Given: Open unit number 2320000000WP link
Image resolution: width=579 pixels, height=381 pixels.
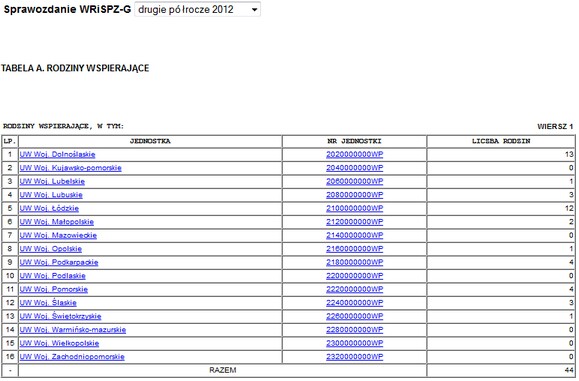Looking at the screenshot, I should 354,357.
